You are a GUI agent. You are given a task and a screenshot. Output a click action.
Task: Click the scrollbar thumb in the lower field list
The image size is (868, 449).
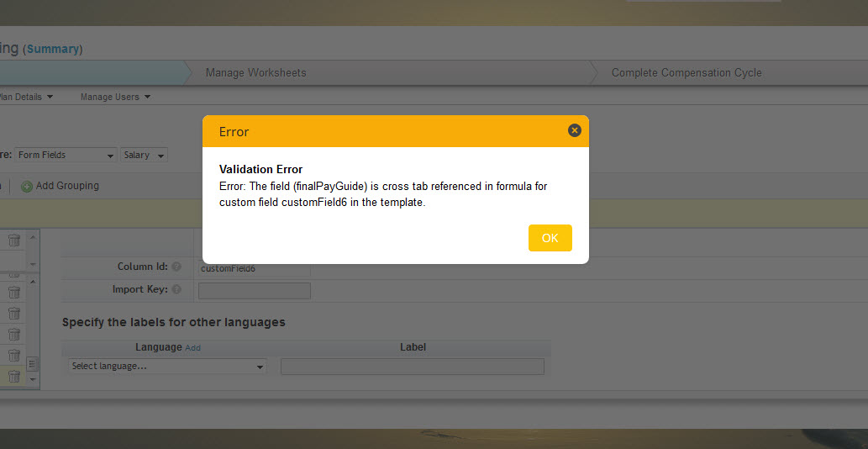tap(32, 364)
